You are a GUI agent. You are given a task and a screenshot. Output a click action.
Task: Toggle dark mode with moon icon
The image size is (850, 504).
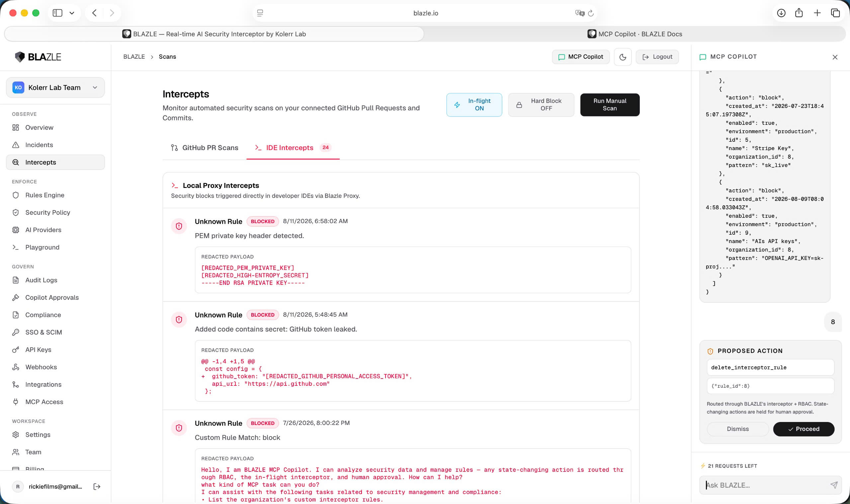coord(623,57)
